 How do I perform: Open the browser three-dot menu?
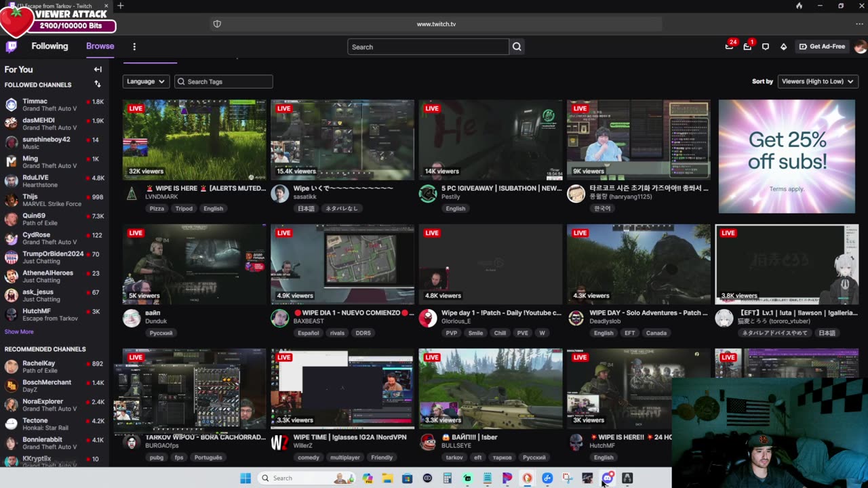[x=859, y=24]
